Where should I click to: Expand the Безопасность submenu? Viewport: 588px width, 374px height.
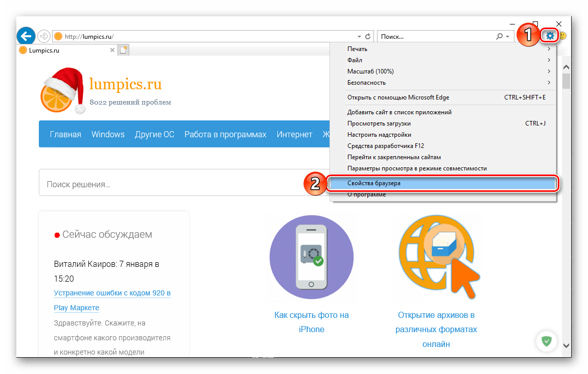coord(549,83)
